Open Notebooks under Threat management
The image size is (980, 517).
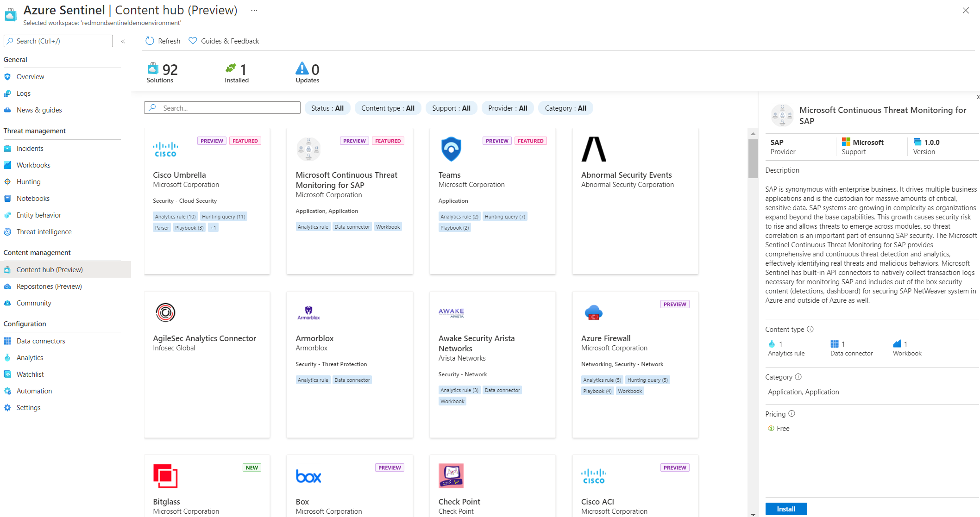point(33,198)
